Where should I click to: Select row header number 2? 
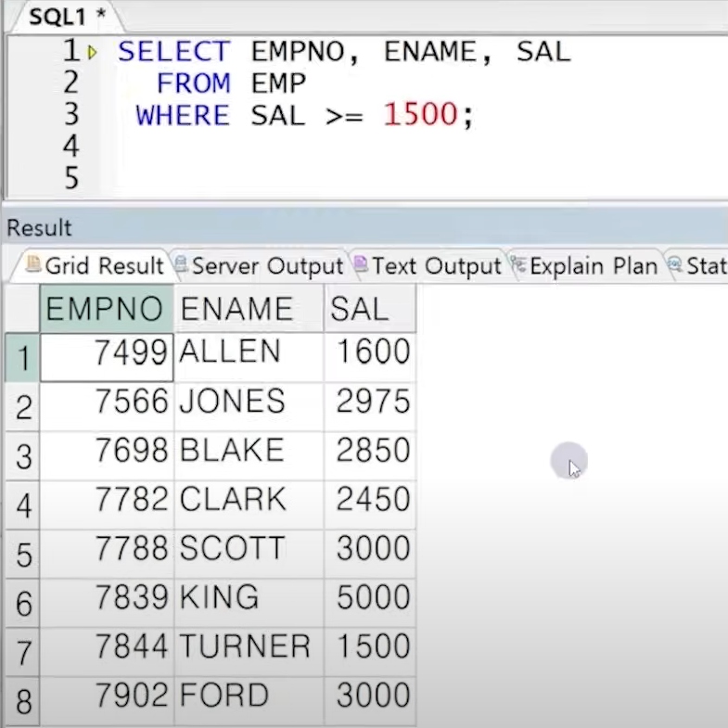coord(22,407)
